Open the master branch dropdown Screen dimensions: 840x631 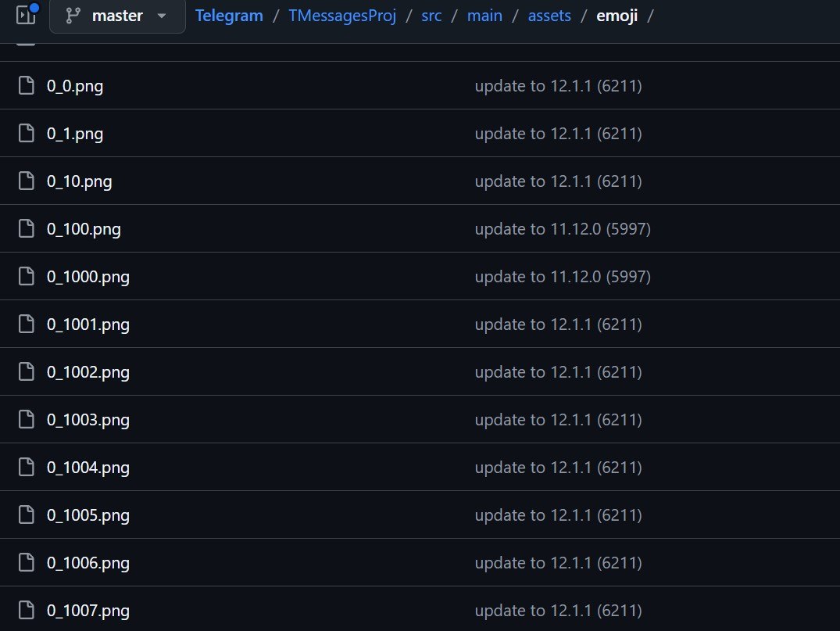pyautogui.click(x=117, y=16)
